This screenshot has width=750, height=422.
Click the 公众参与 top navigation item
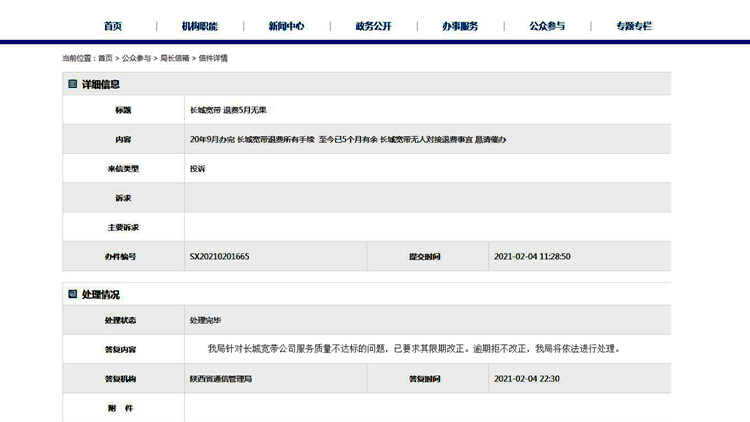[547, 26]
